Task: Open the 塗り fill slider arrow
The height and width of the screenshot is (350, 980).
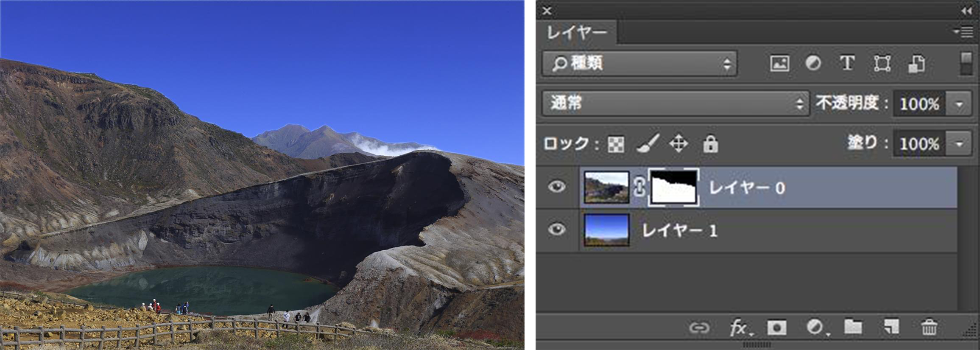Action: pos(959,144)
